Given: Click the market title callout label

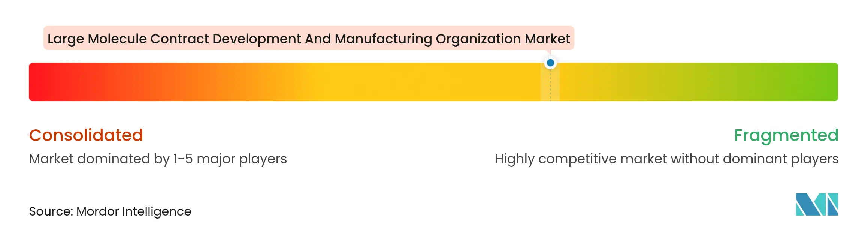Looking at the screenshot, I should pyautogui.click(x=308, y=39).
